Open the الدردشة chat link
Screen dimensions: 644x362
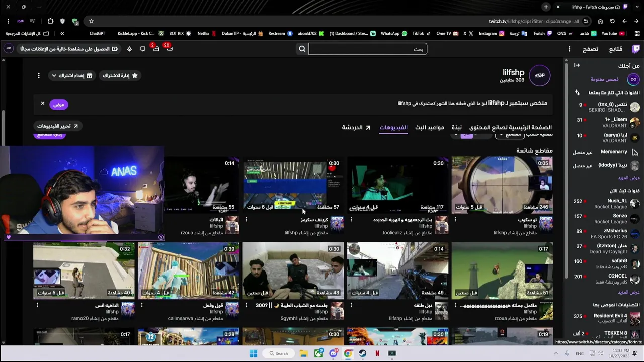click(x=356, y=127)
